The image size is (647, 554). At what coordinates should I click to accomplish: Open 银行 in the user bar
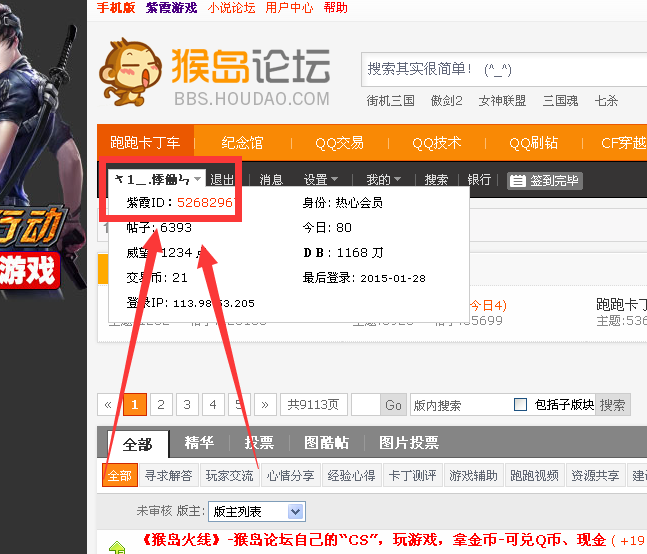479,179
